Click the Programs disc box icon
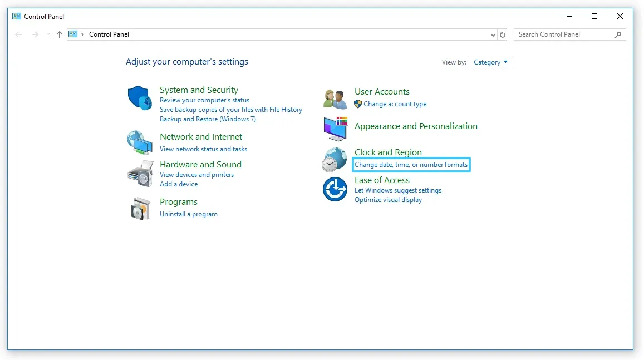 140,209
